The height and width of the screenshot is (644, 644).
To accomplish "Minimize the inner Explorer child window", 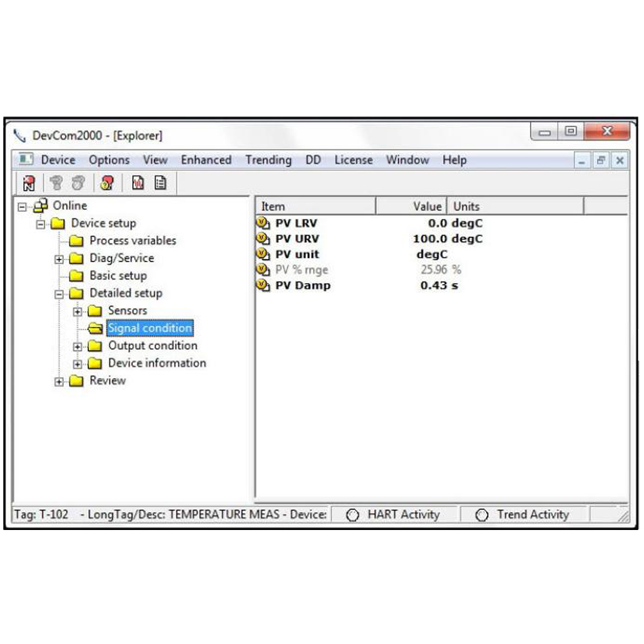I will tap(582, 160).
